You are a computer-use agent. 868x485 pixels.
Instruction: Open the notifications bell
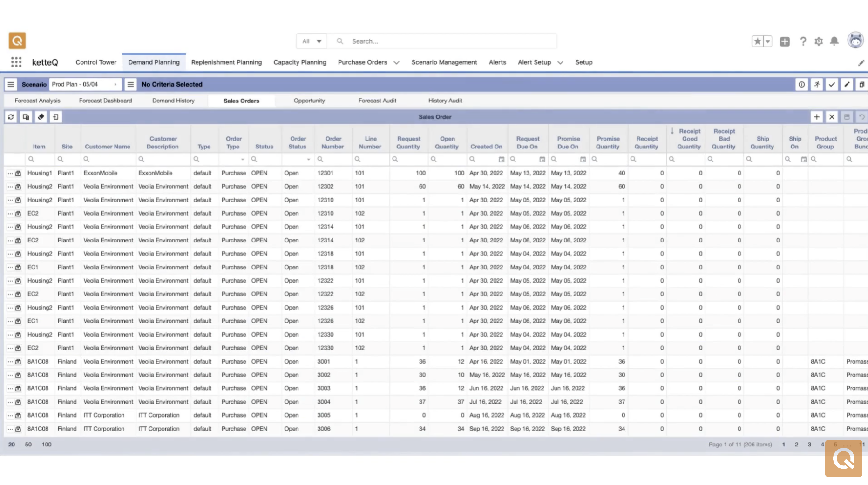[x=834, y=41]
